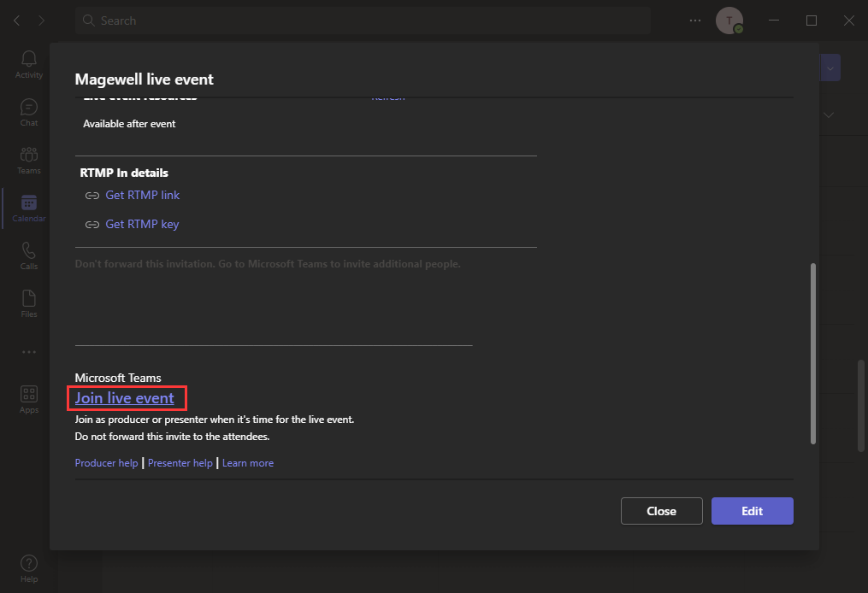The height and width of the screenshot is (593, 868).
Task: Click the Do not forward this invite text
Action: [172, 437]
